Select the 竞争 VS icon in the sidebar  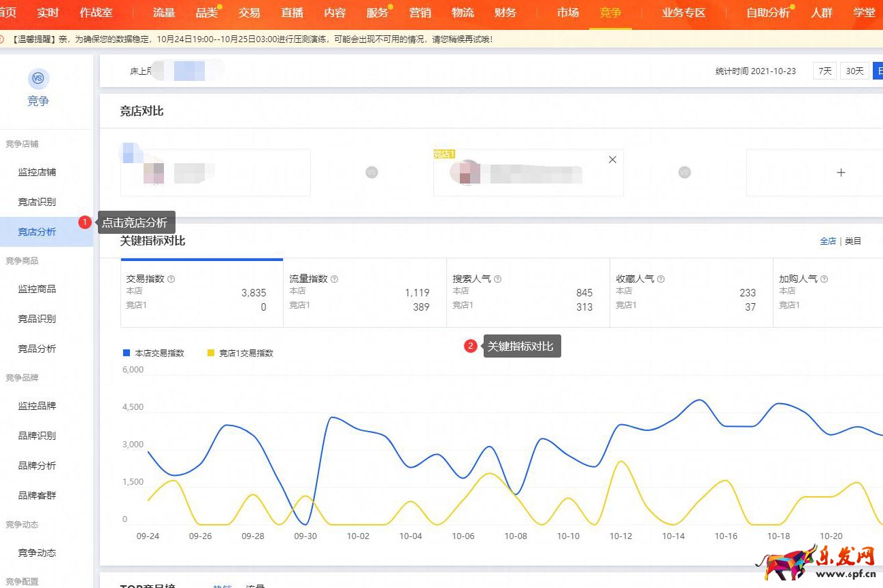tap(38, 80)
